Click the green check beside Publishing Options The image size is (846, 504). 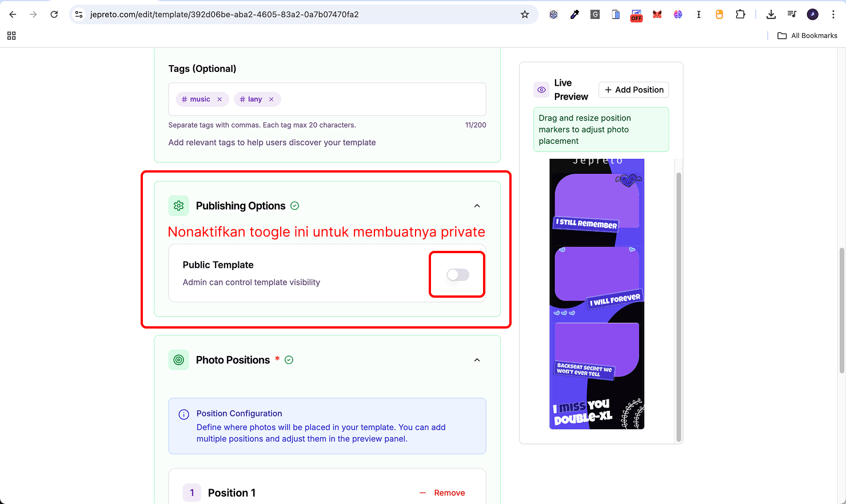pos(295,205)
